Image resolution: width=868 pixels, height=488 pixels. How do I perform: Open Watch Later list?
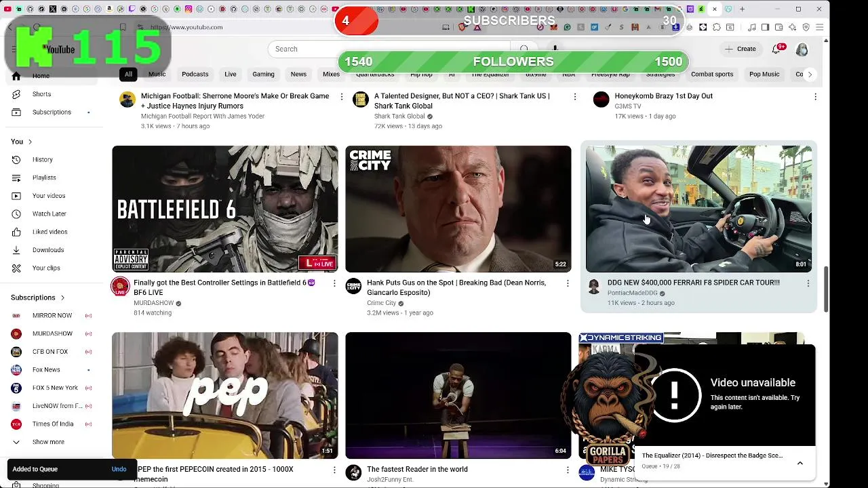pos(49,213)
